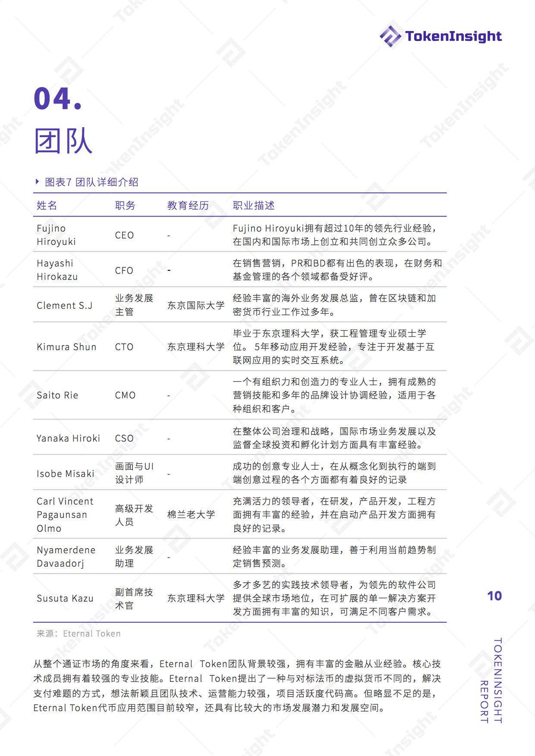
Task: Click the description starting 经验丰富的海外业务
Action: pos(334,305)
